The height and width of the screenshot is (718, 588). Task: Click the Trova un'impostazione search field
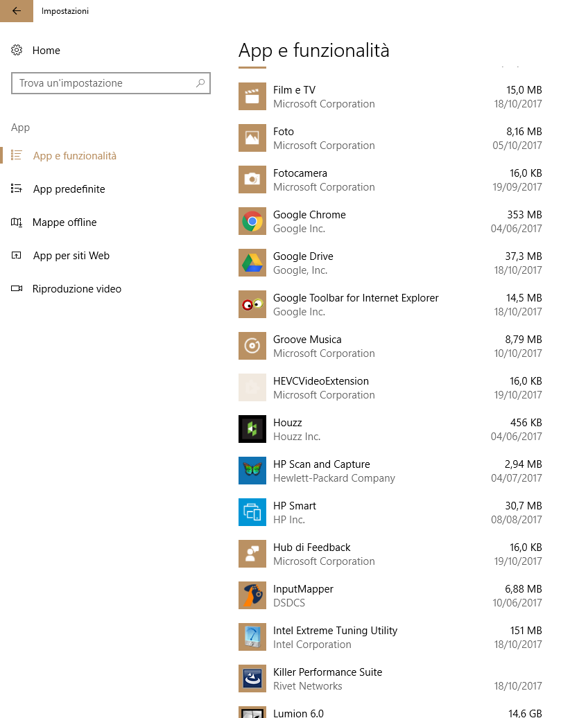point(105,83)
